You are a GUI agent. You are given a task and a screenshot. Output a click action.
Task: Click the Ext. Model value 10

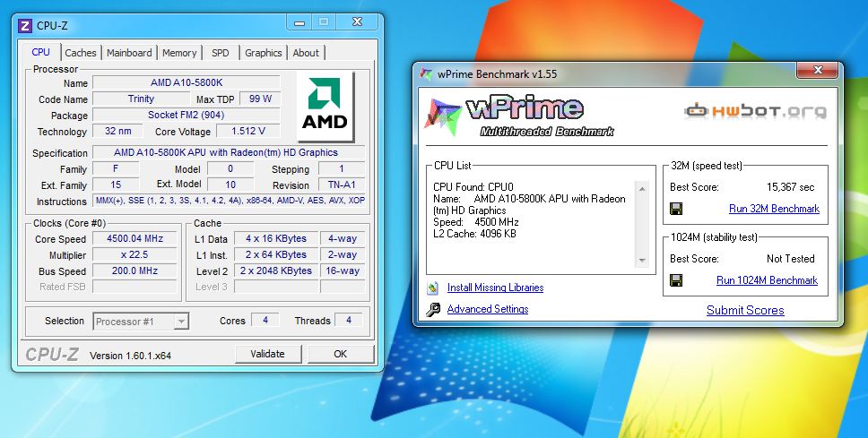[x=230, y=185]
